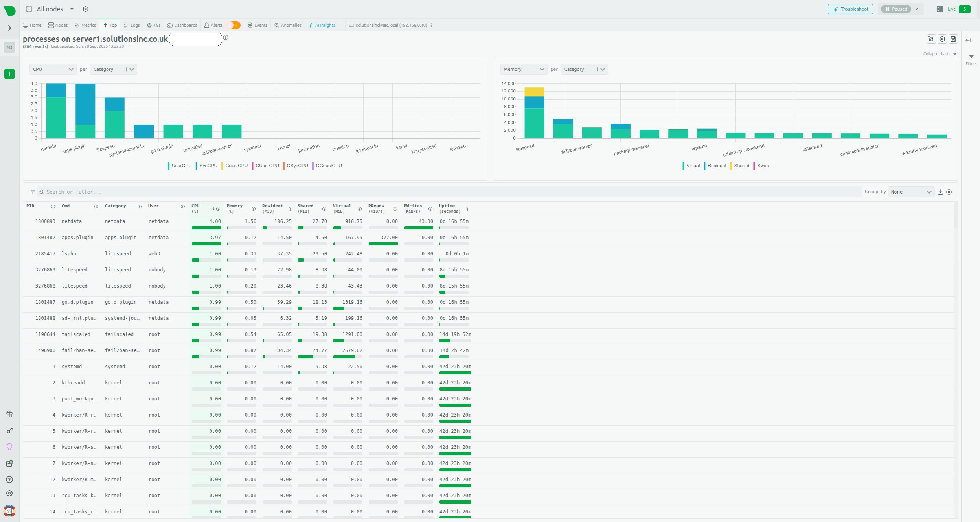This screenshot has height=522, width=980.
Task: Open the help question-mark icon in sidebar
Action: [9, 480]
